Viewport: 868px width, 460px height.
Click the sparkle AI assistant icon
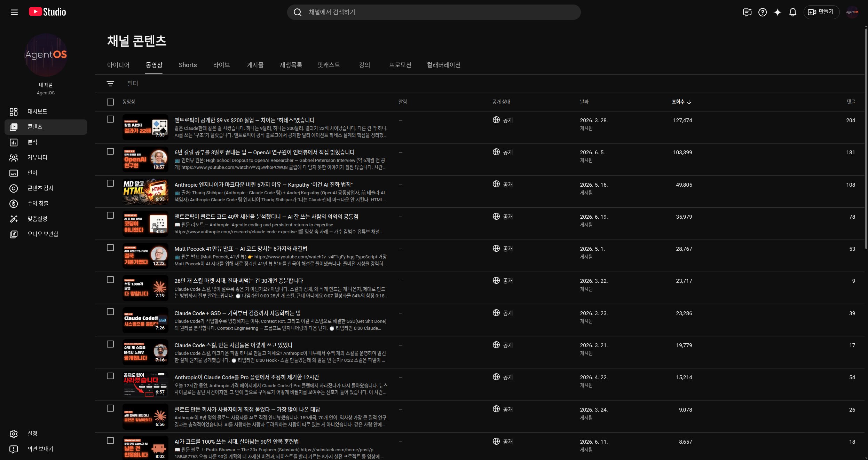[777, 12]
